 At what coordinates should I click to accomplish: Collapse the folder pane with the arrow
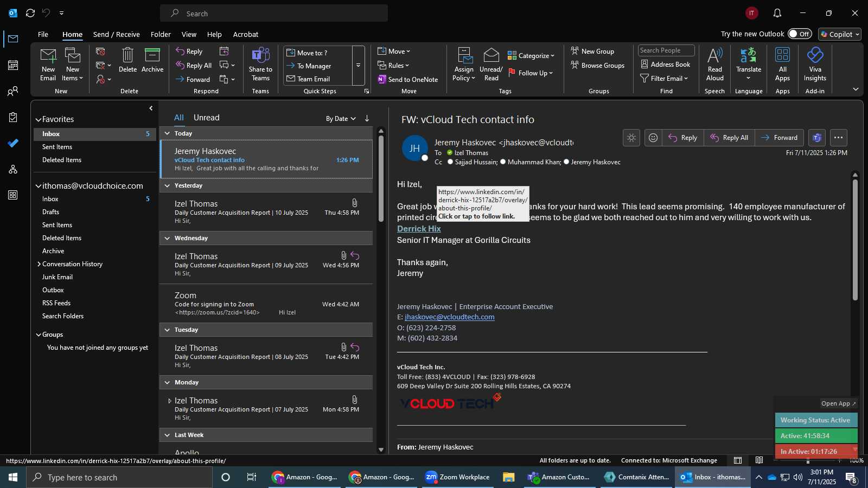151,108
